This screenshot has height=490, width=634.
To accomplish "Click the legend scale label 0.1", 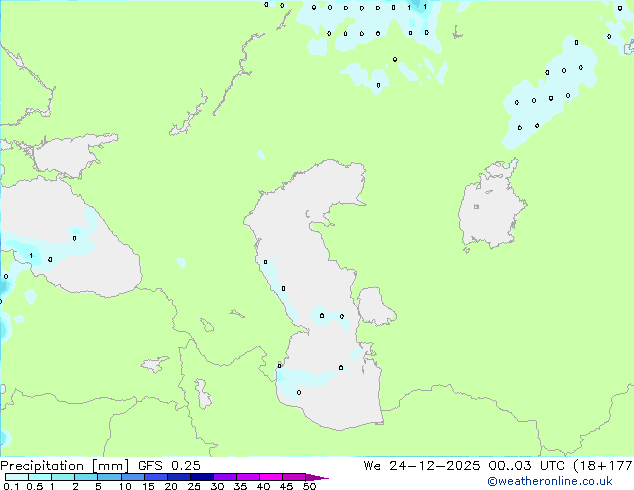I will [8, 486].
